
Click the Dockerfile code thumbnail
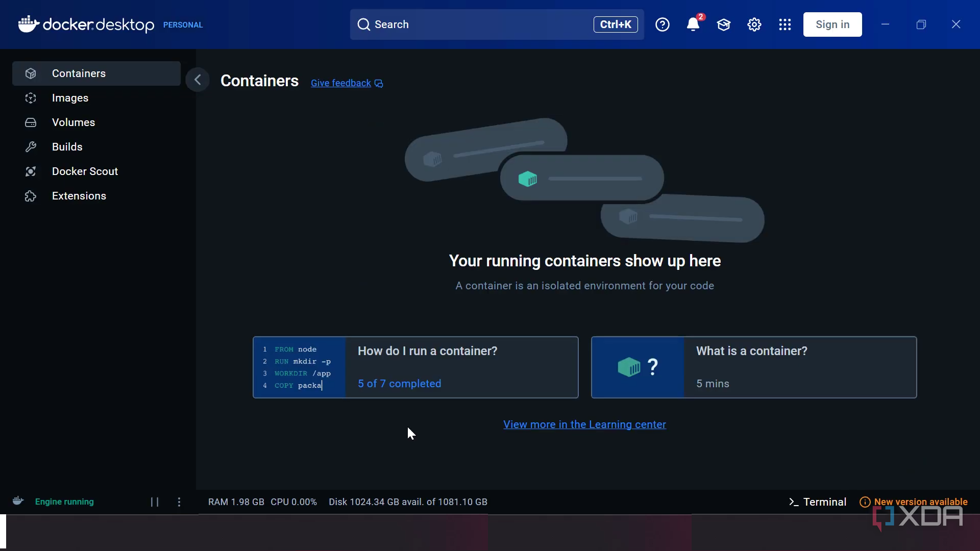pyautogui.click(x=300, y=367)
